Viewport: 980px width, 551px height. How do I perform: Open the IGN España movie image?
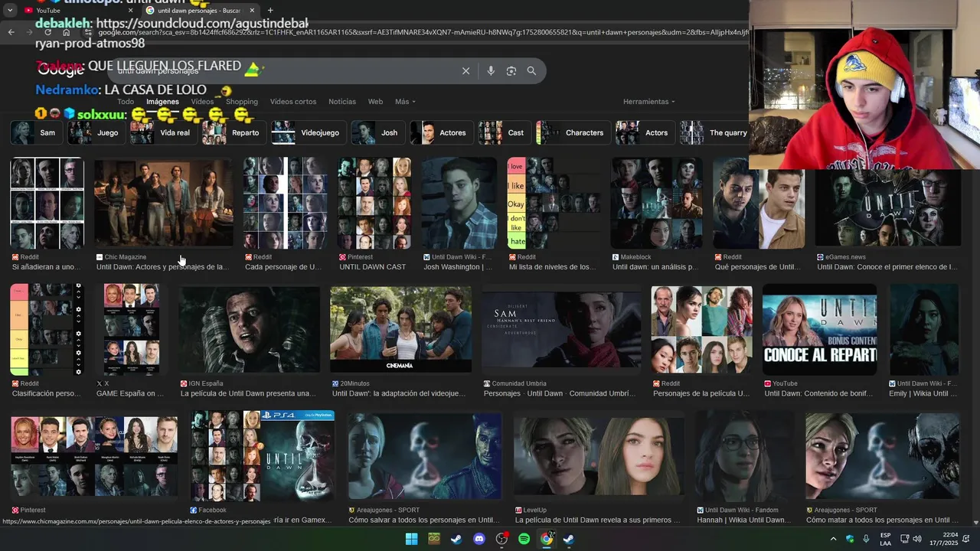pos(249,329)
